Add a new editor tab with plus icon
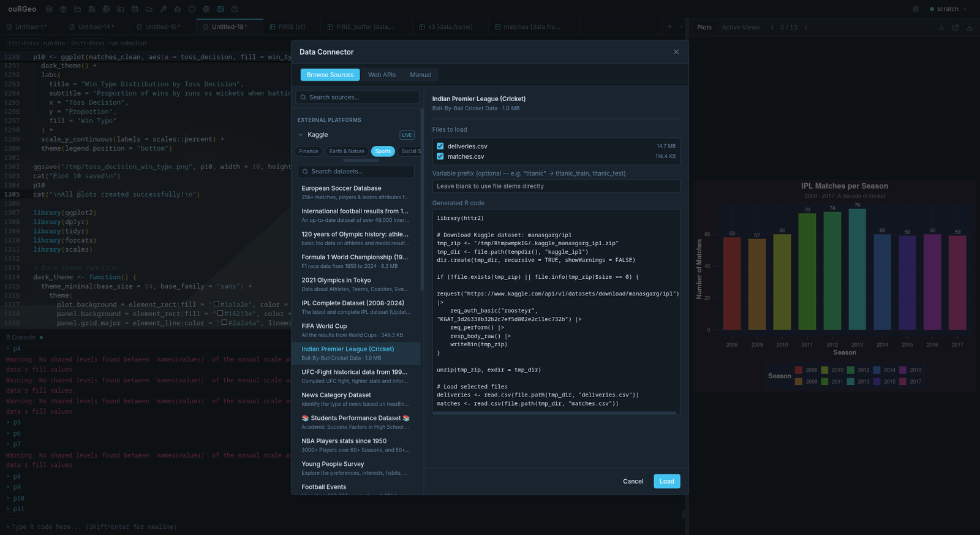 click(x=669, y=27)
